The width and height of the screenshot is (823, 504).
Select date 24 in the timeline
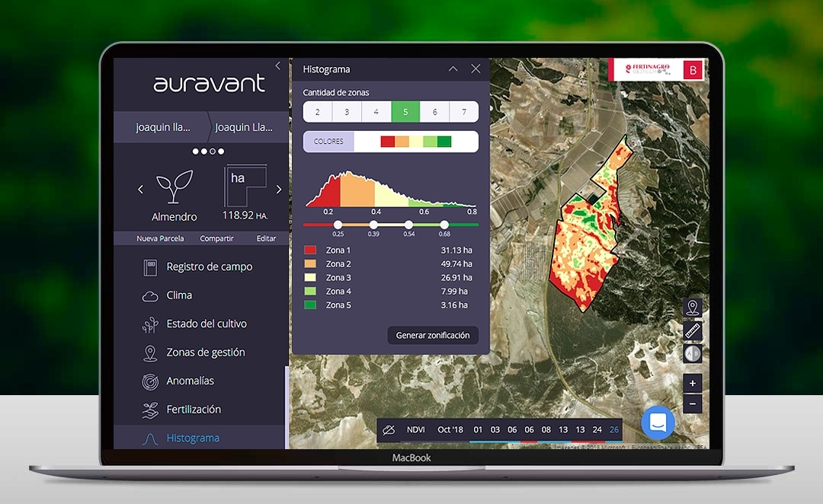tap(597, 429)
